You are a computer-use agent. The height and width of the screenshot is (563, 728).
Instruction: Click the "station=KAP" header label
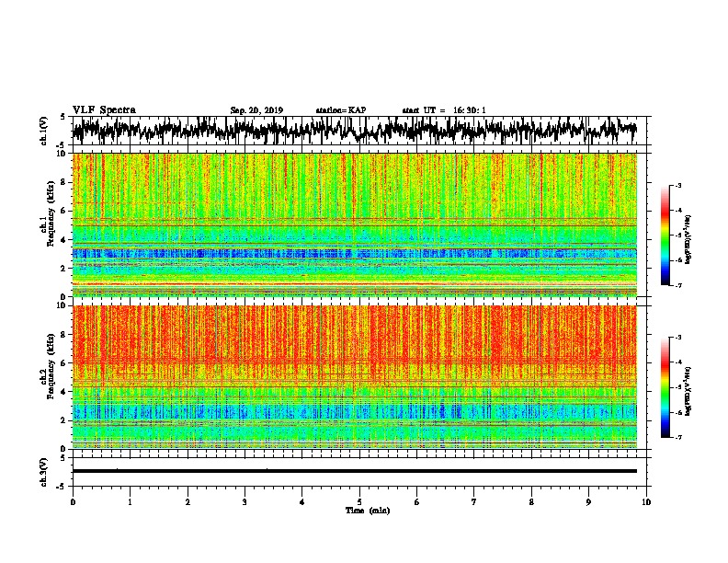341,110
